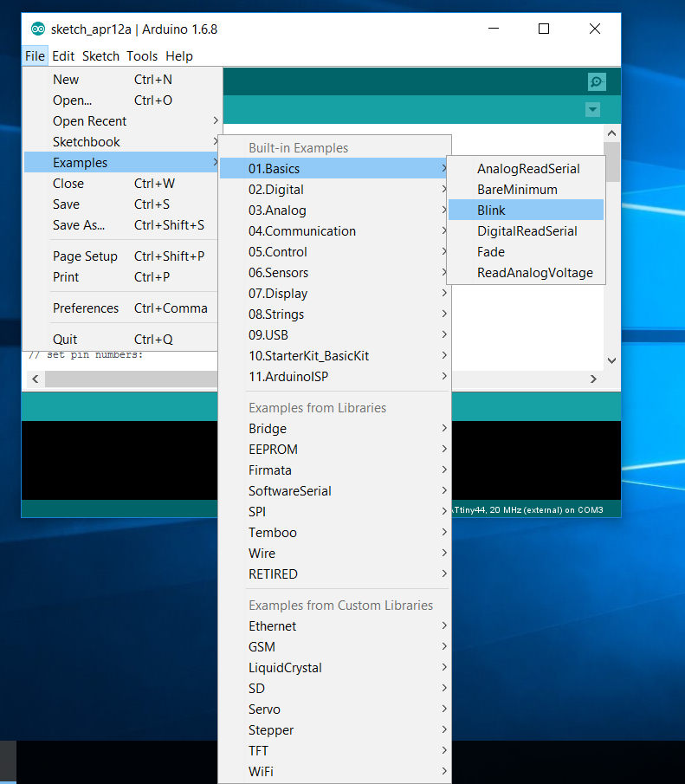Click the board status ATtiny44 text

coord(527,510)
